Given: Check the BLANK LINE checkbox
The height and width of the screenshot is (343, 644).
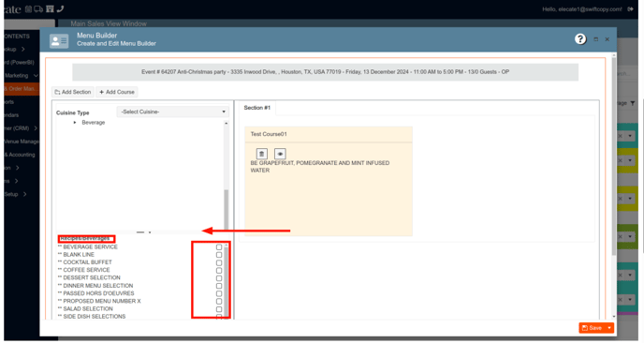Looking at the screenshot, I should point(219,255).
